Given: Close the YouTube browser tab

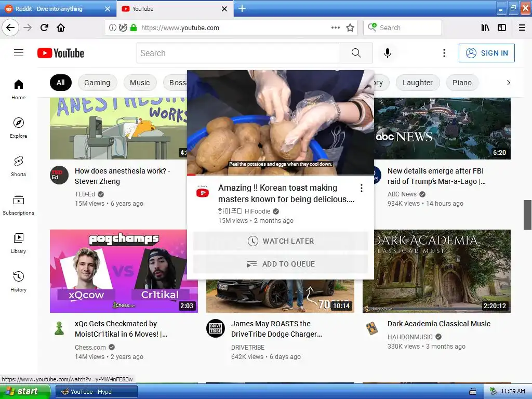Looking at the screenshot, I should point(224,9).
